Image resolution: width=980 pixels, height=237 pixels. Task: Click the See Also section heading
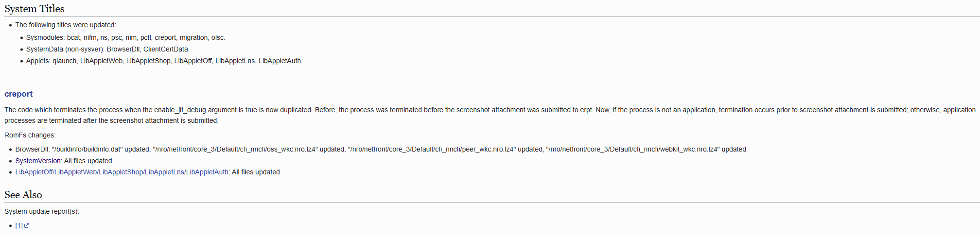tap(23, 195)
